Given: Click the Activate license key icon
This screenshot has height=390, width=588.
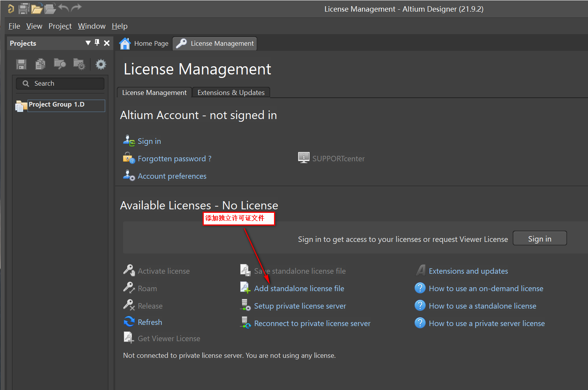Looking at the screenshot, I should 129,270.
